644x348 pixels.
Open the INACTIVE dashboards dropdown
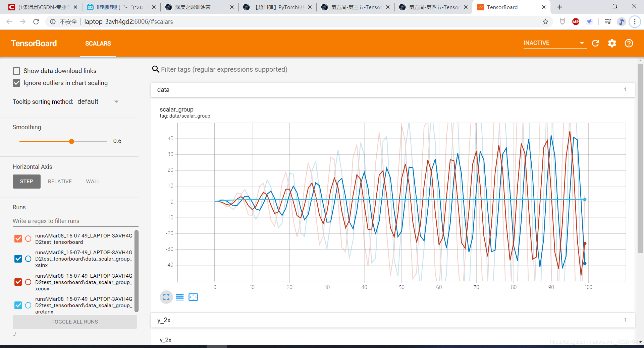coord(555,43)
